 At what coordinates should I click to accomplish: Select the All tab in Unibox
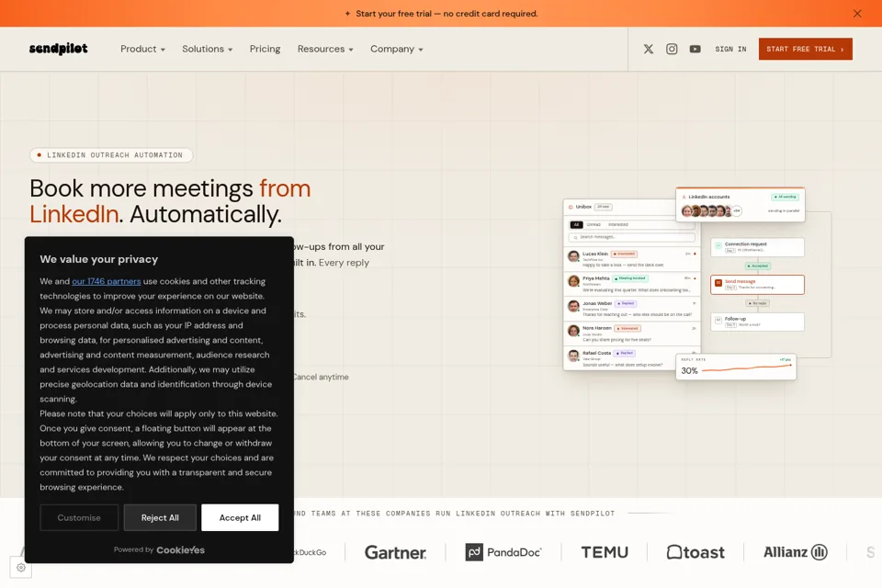(576, 224)
